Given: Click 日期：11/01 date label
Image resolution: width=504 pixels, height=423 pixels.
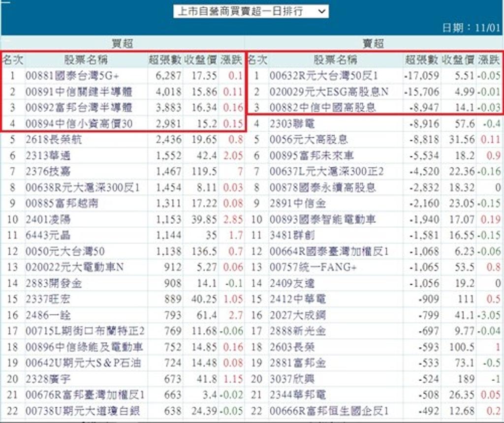Looking at the screenshot, I should [x=471, y=28].
